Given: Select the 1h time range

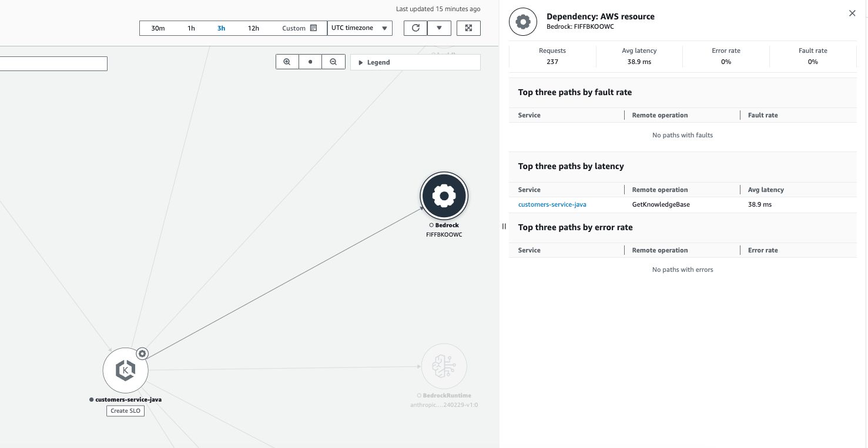Looking at the screenshot, I should (191, 28).
